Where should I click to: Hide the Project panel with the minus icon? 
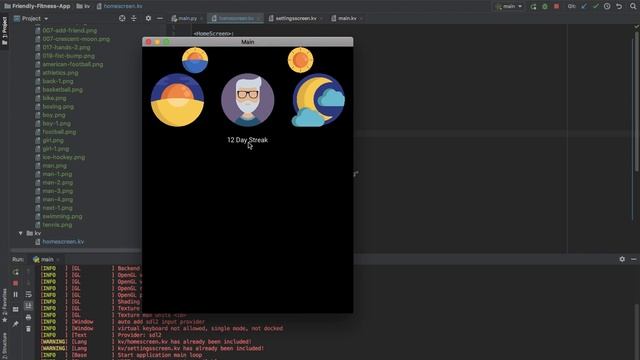tap(160, 18)
